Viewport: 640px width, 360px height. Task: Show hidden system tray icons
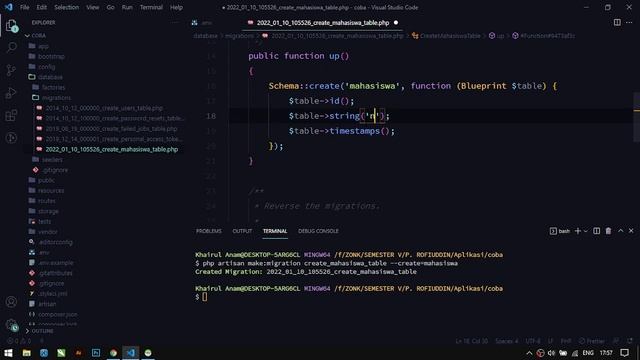[x=529, y=353]
